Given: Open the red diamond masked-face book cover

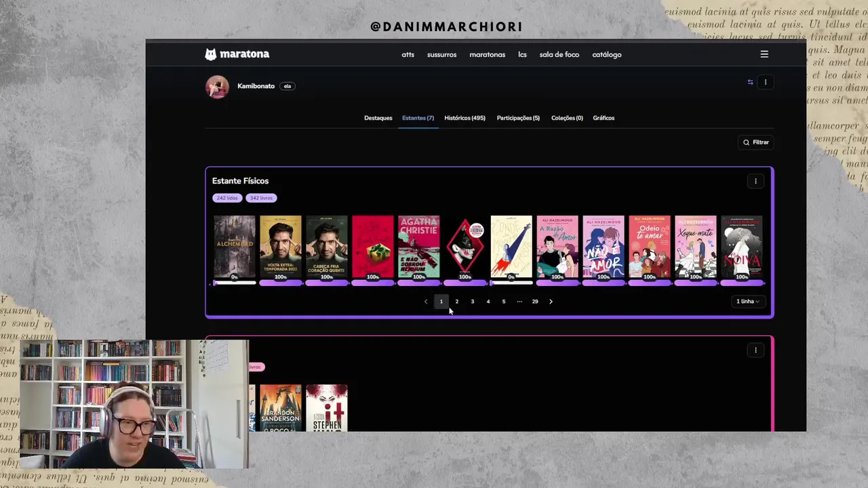Looking at the screenshot, I should pyautogui.click(x=465, y=247).
